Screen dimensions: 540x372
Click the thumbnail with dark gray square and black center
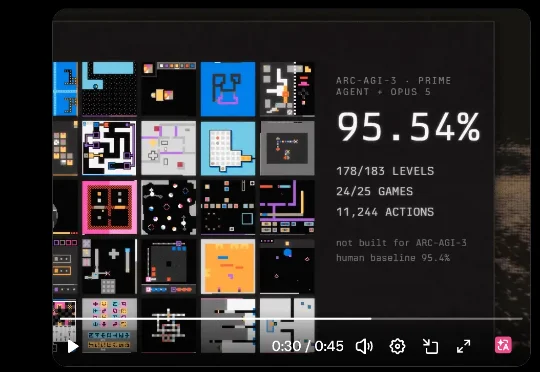(x=169, y=267)
